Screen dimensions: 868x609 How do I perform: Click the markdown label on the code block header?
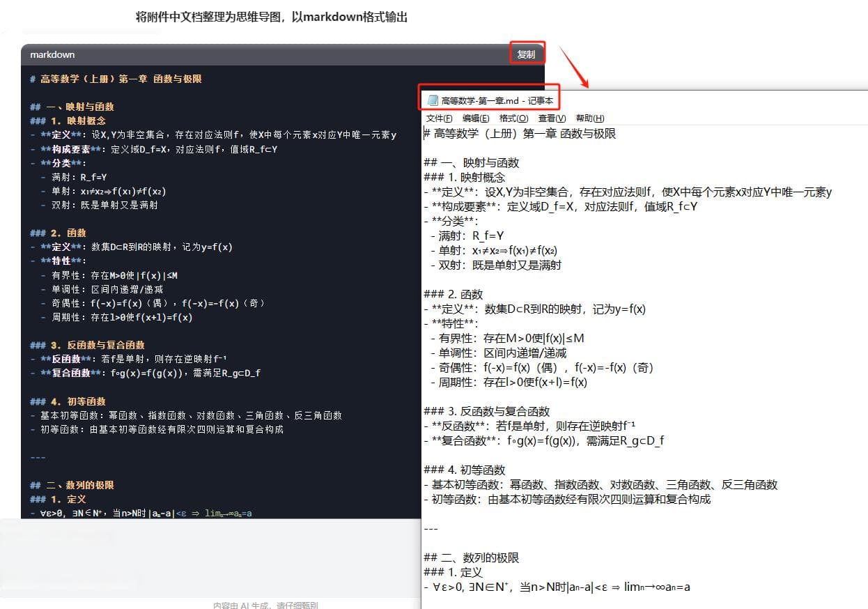(x=52, y=54)
